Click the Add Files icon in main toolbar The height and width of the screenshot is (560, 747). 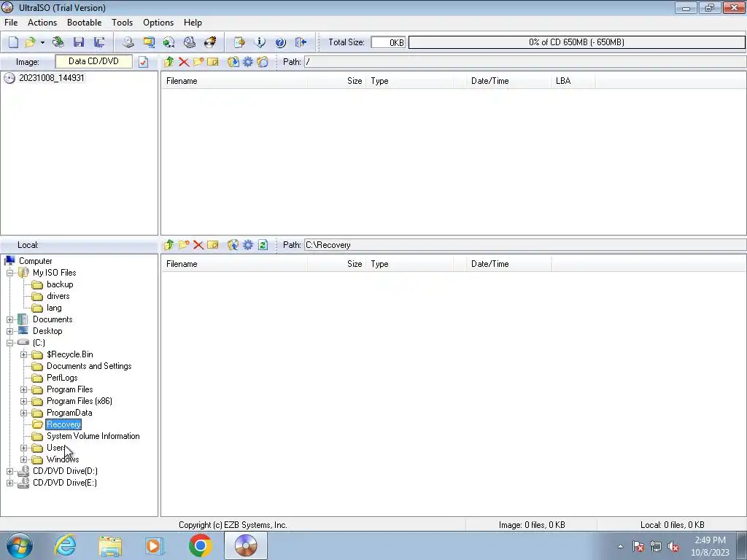coord(239,42)
